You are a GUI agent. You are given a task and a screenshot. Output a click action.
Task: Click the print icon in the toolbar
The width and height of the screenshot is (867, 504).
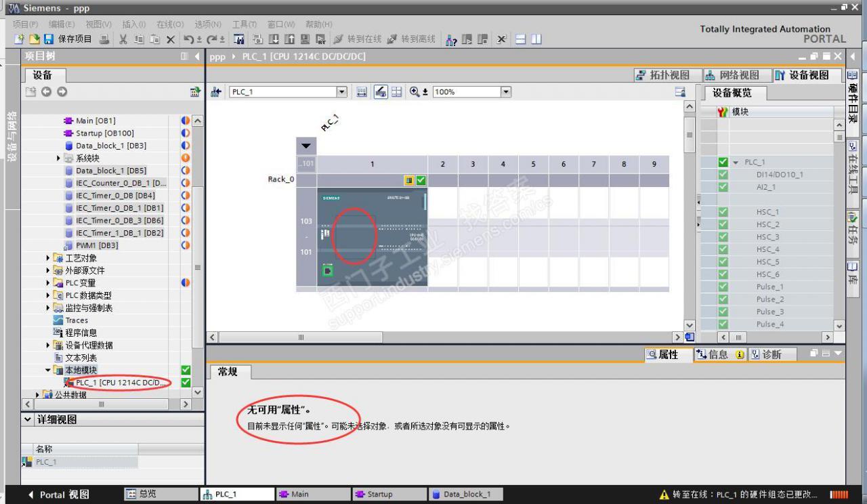click(x=104, y=39)
